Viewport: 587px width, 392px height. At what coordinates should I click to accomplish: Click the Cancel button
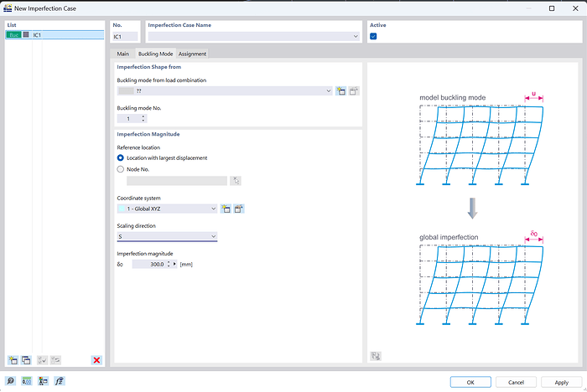pyautogui.click(x=516, y=382)
